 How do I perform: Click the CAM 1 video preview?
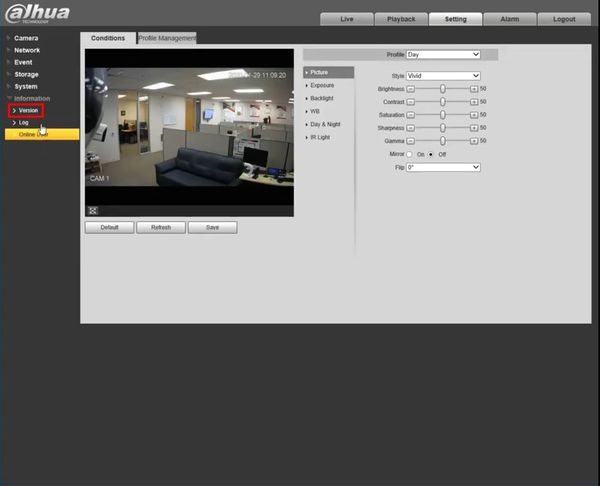point(189,127)
